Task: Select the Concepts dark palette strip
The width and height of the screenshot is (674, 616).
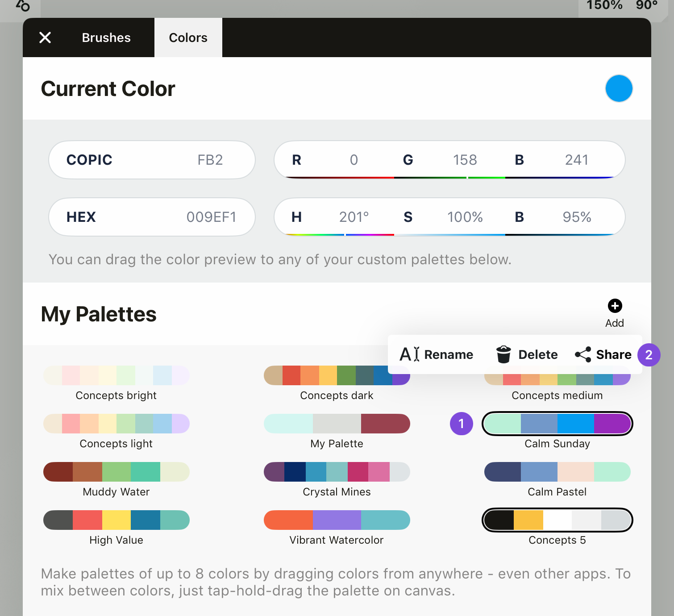Action: [337, 375]
